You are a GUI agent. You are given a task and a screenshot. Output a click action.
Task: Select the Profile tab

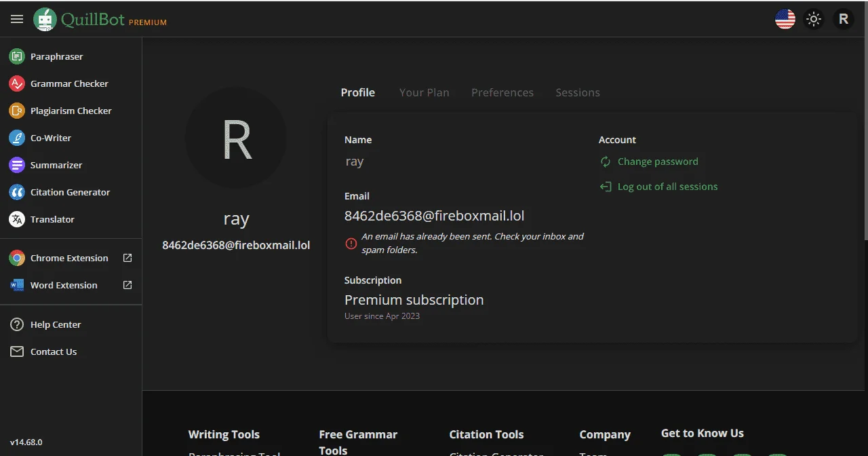(358, 92)
